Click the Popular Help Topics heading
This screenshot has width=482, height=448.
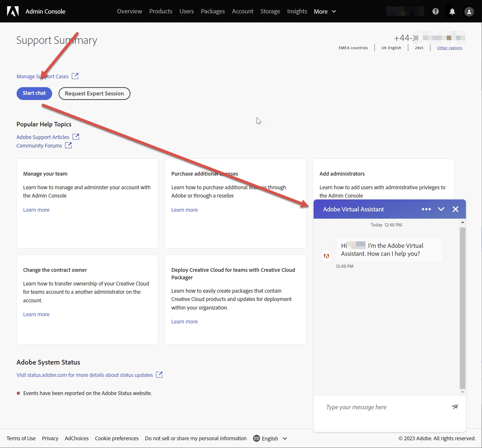tap(44, 124)
